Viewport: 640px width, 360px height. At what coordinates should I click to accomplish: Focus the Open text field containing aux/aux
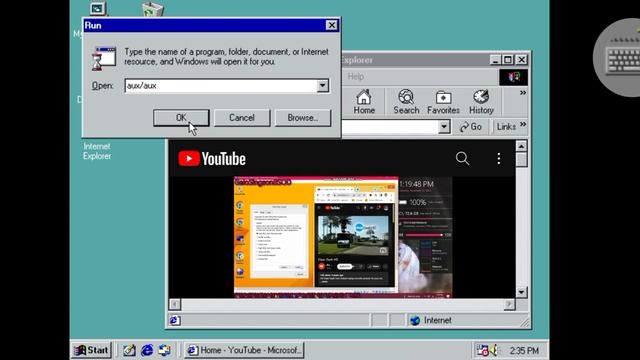pos(221,86)
